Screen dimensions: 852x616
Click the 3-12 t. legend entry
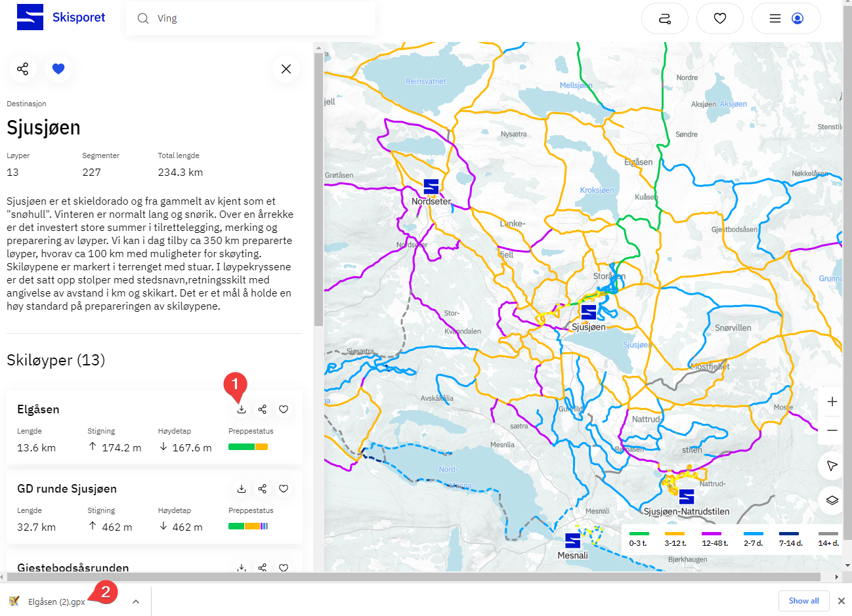click(x=675, y=539)
